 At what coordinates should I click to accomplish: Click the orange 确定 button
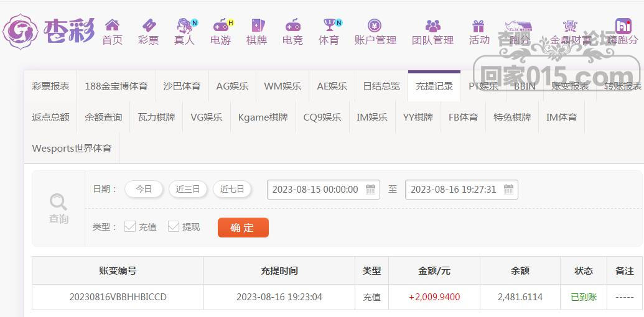(243, 227)
